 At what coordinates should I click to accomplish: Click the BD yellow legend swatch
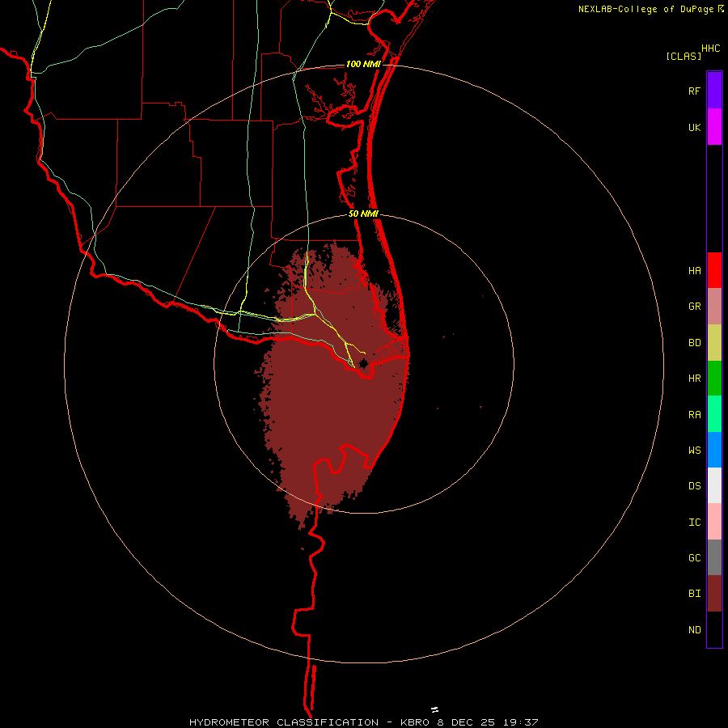(x=714, y=343)
